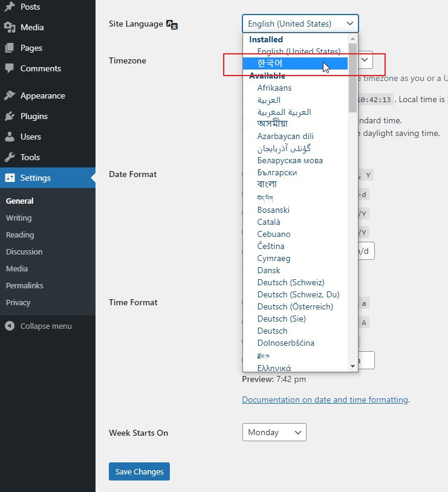Choose Deutsch (Österreich) language option

(295, 306)
